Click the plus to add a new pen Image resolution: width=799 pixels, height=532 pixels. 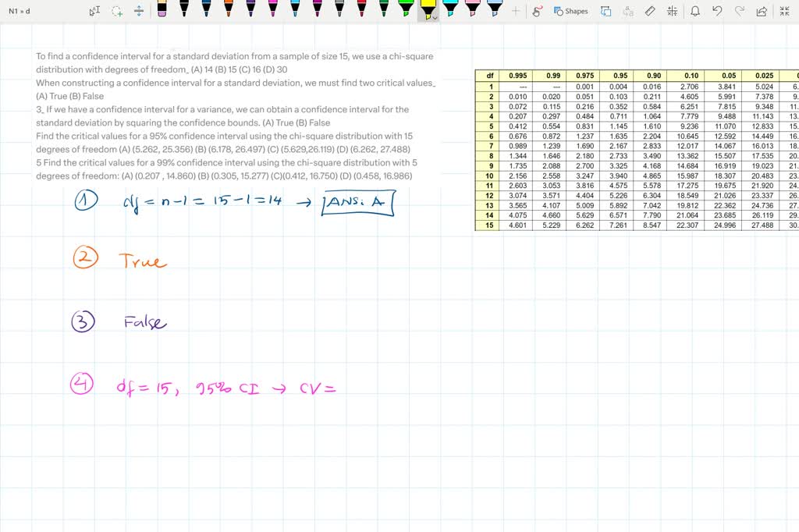514,10
